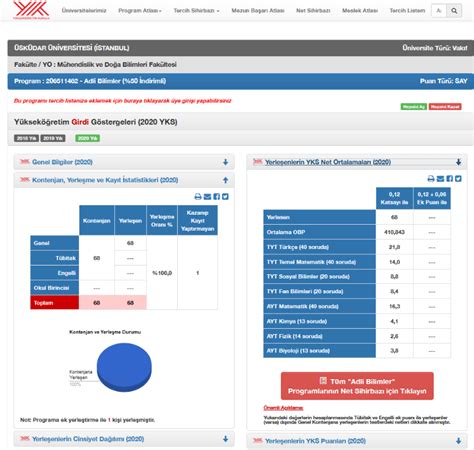Viewport: 474px width, 450px height.
Task: Click the red Hepsini Kapat button
Action: tap(445, 107)
